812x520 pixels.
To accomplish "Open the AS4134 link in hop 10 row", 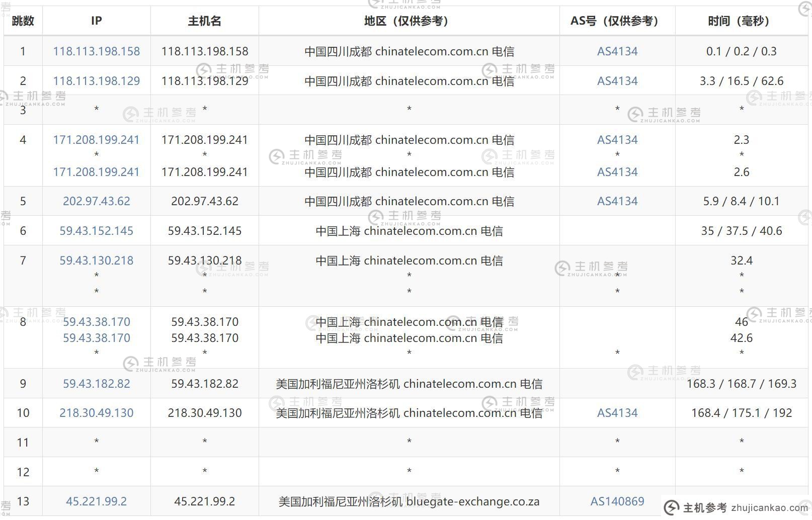I will click(617, 413).
